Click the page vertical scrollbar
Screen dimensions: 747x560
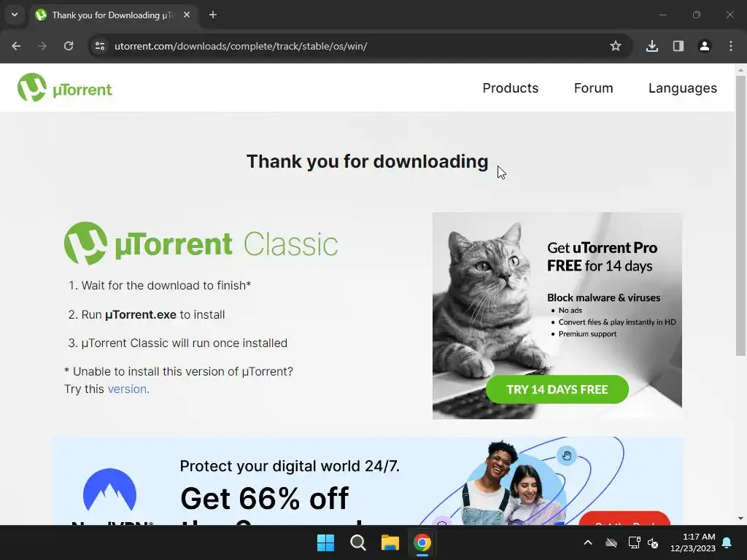click(x=740, y=215)
